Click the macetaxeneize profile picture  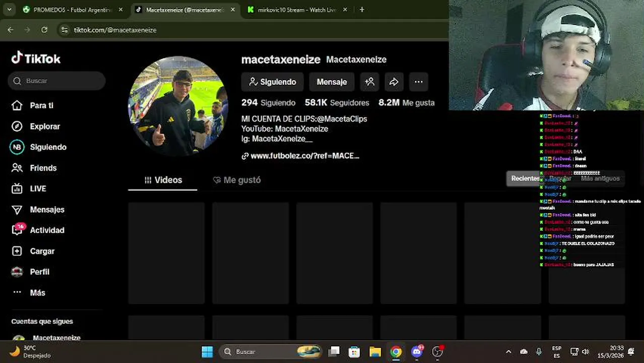click(178, 106)
